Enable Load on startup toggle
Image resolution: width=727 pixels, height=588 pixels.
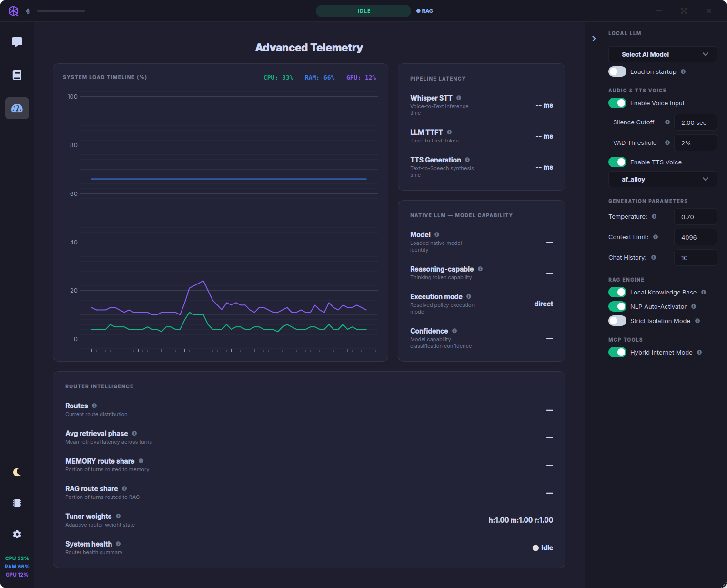tap(617, 71)
